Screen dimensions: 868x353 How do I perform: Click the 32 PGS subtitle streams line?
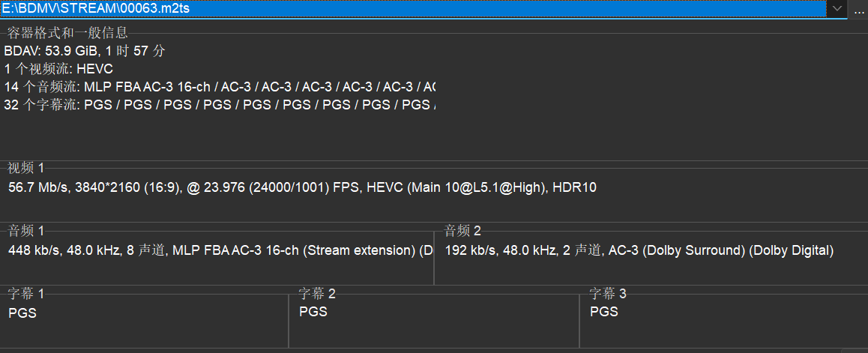(x=219, y=105)
